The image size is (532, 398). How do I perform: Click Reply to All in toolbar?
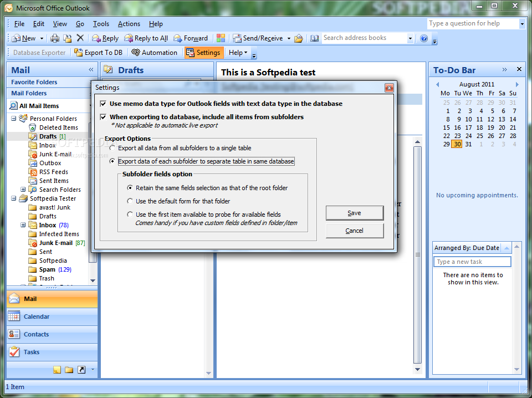[146, 38]
